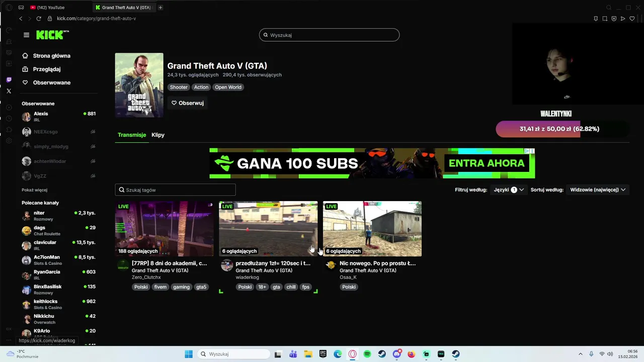Click the volume icon in system tray
This screenshot has width=644, height=362.
610,354
